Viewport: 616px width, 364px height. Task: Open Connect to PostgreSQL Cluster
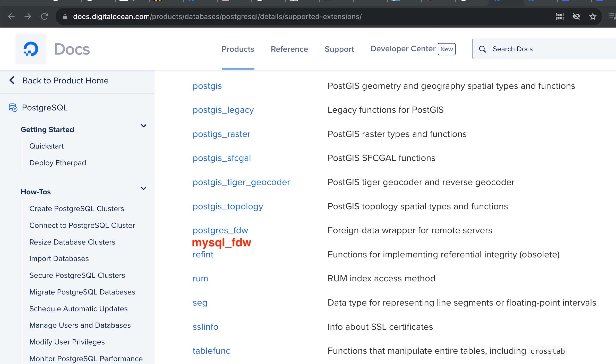coord(82,226)
